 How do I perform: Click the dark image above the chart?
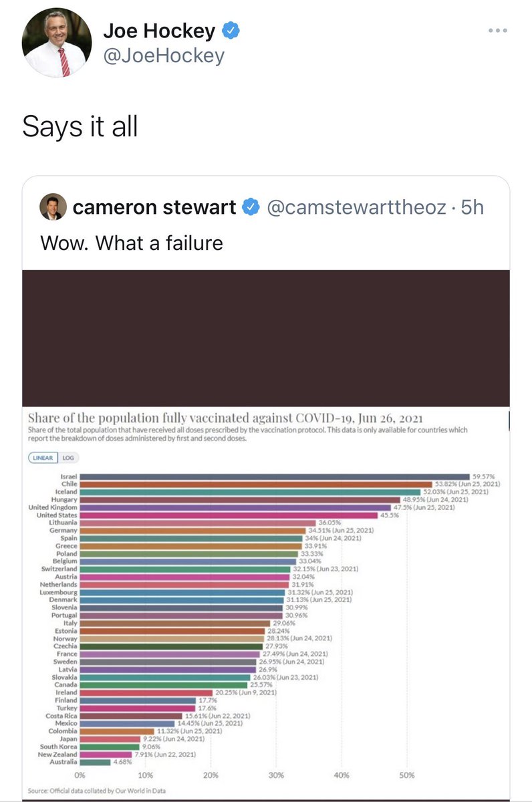click(x=266, y=338)
